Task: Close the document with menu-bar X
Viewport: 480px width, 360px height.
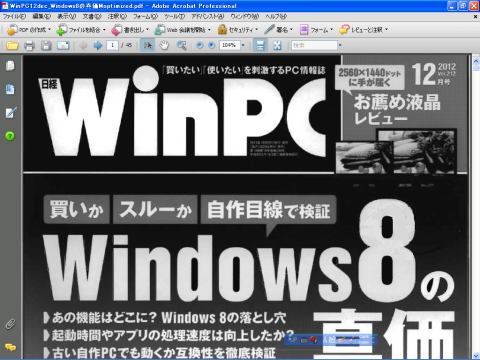Action: pos(475,16)
